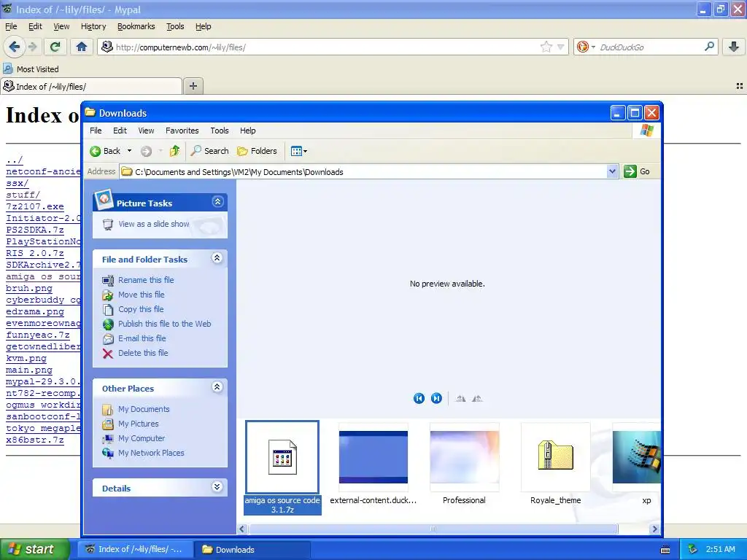Image resolution: width=747 pixels, height=560 pixels.
Task: Rotate clockwise icon in filmstrip
Action: 460,399
